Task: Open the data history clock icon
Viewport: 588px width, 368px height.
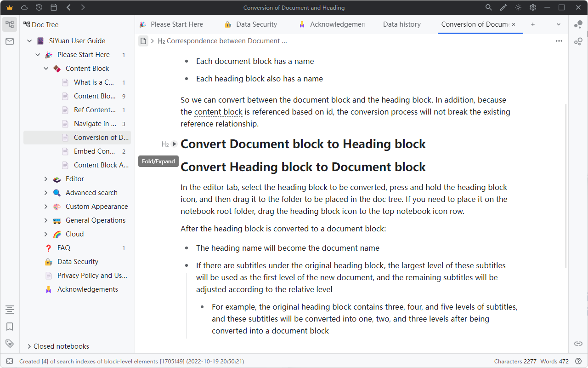Action: 39,7
